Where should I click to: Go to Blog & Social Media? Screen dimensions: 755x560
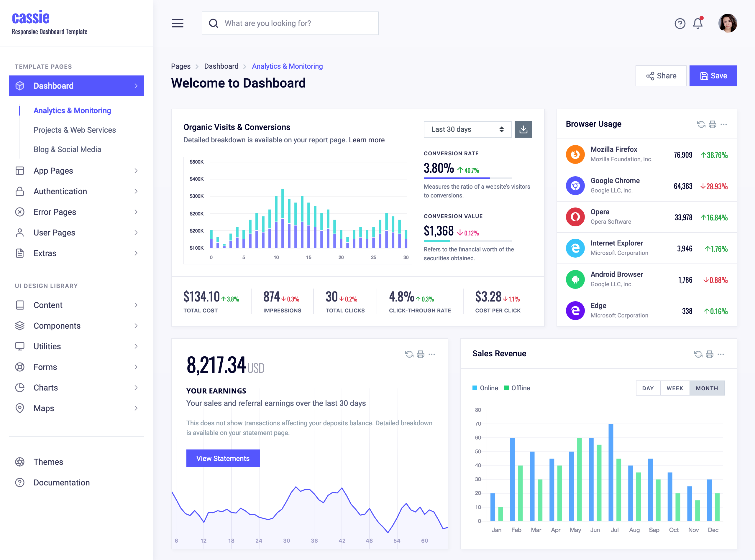click(x=67, y=149)
